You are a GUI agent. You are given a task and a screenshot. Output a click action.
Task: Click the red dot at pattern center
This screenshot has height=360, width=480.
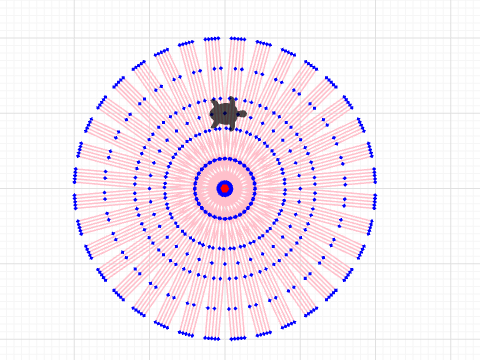(225, 189)
